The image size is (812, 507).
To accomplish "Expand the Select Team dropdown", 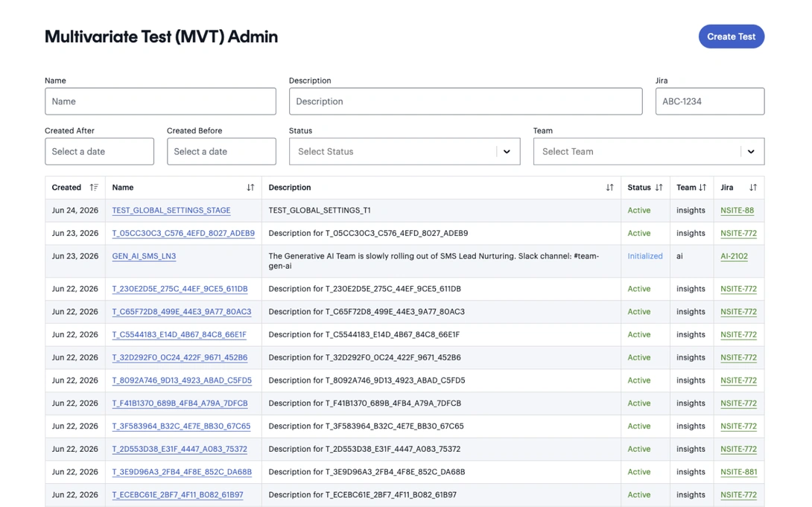I will [649, 152].
